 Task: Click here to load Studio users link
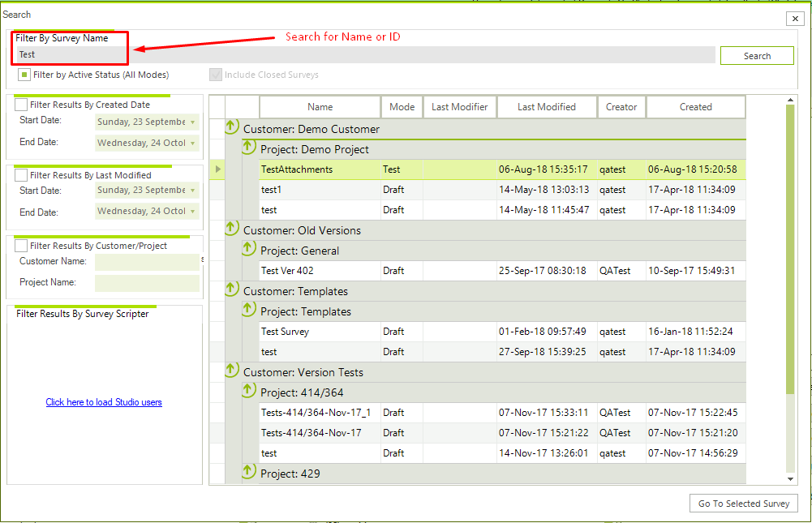(x=104, y=402)
